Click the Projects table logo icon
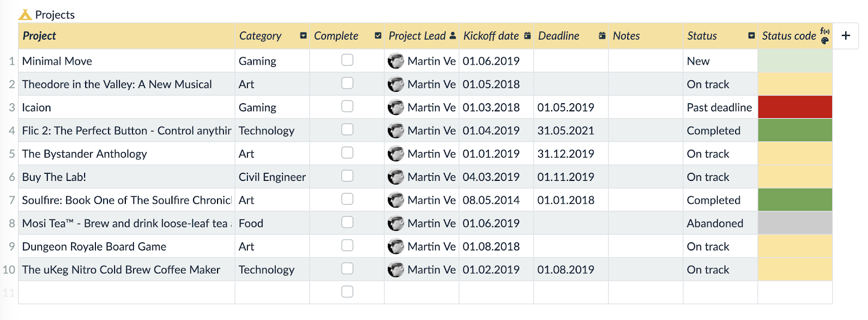Image resolution: width=868 pixels, height=320 pixels. coord(25,15)
